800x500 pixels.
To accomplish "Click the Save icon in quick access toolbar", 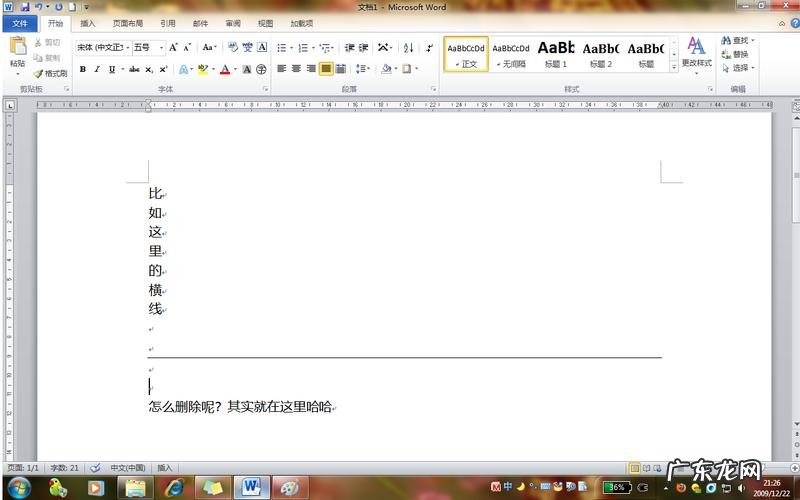I will pos(25,7).
